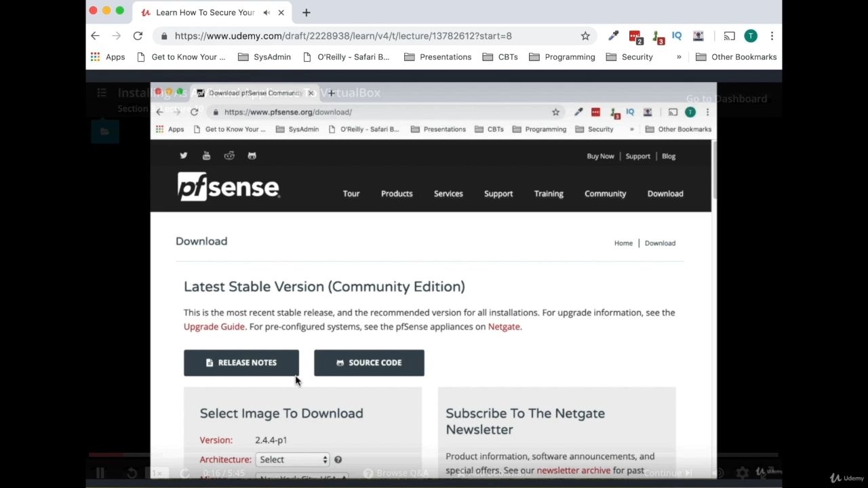
Task: Open Other Bookmarks folder in Udemy browser
Action: 736,57
